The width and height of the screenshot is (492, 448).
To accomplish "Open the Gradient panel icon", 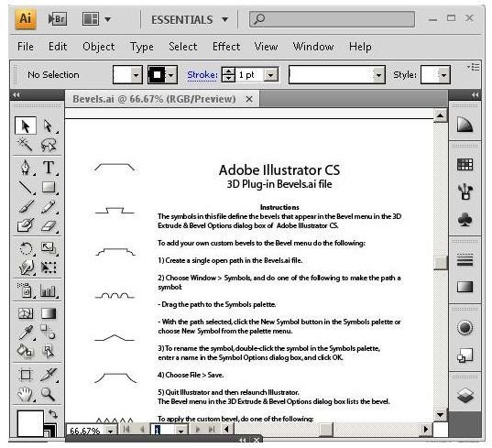I will [x=465, y=287].
